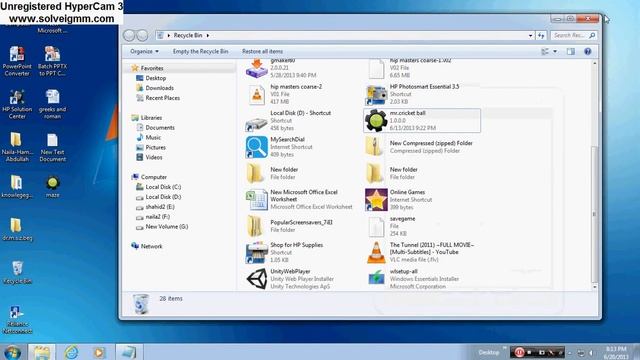
Task: Open Pictures library
Action: click(x=156, y=147)
